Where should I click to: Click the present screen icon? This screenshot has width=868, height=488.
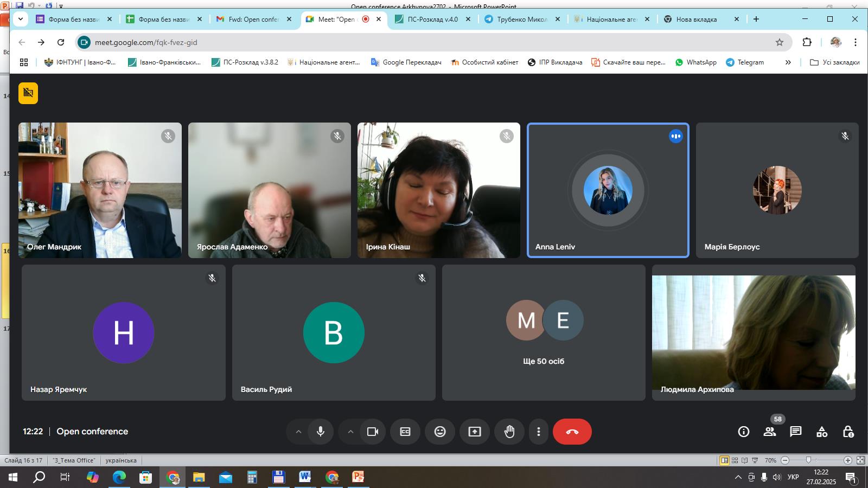[x=475, y=432]
